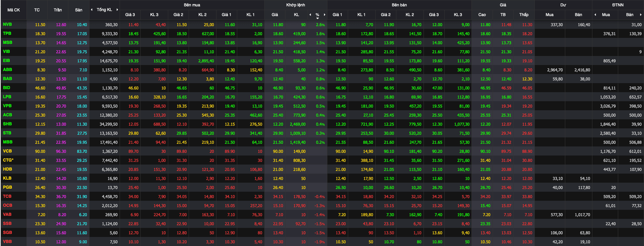Click NVB's matched price 11.80 under Khớp lệnh
This screenshot has width=644, height=246.
coord(278,25)
